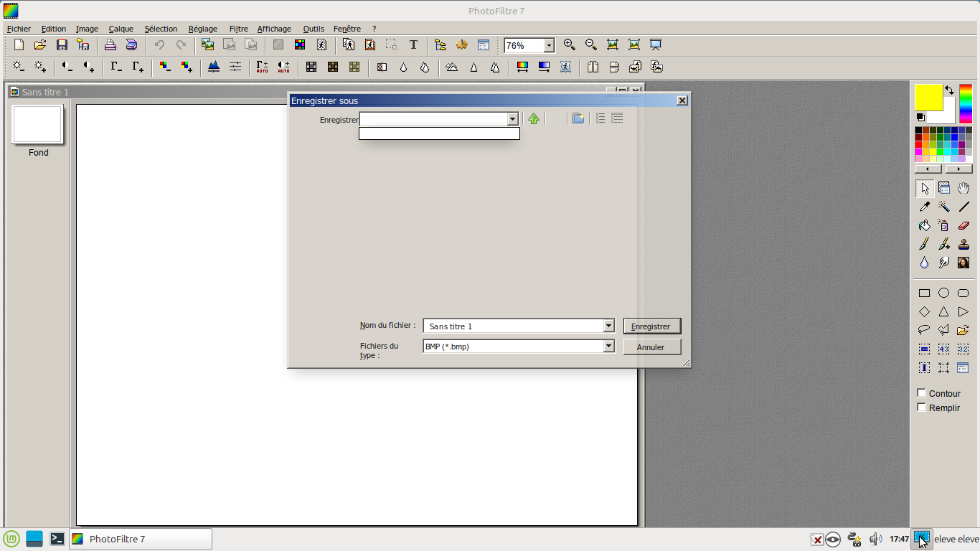The width and height of the screenshot is (980, 551).
Task: Open the 76% zoom level dropdown
Action: [x=549, y=45]
